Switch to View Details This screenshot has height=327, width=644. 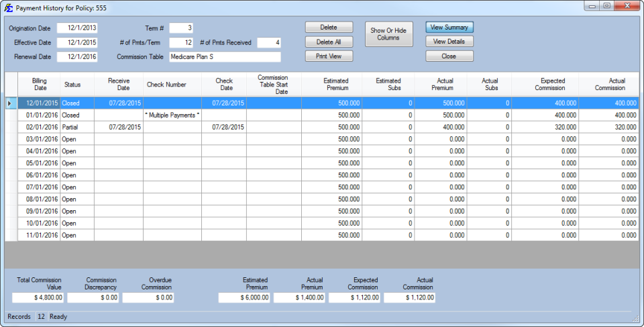(x=449, y=42)
